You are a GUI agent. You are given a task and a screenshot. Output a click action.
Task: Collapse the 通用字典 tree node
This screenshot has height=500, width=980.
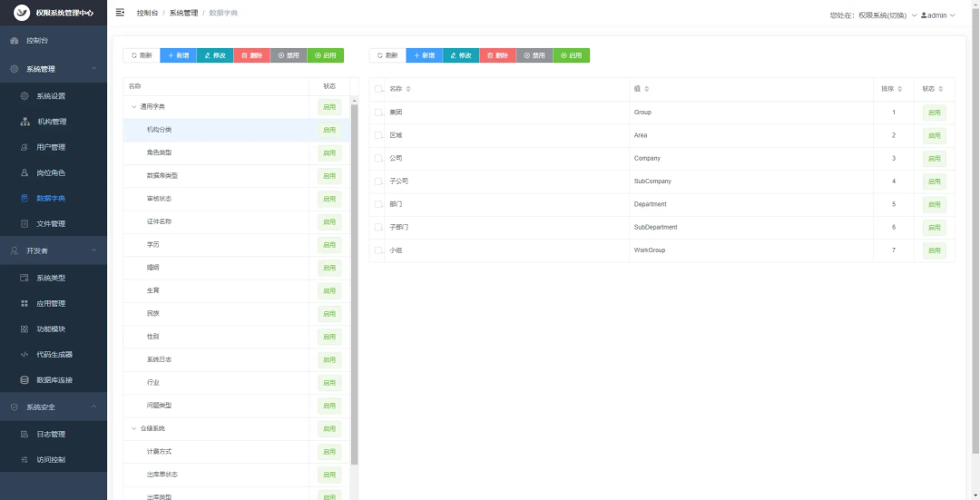[133, 107]
